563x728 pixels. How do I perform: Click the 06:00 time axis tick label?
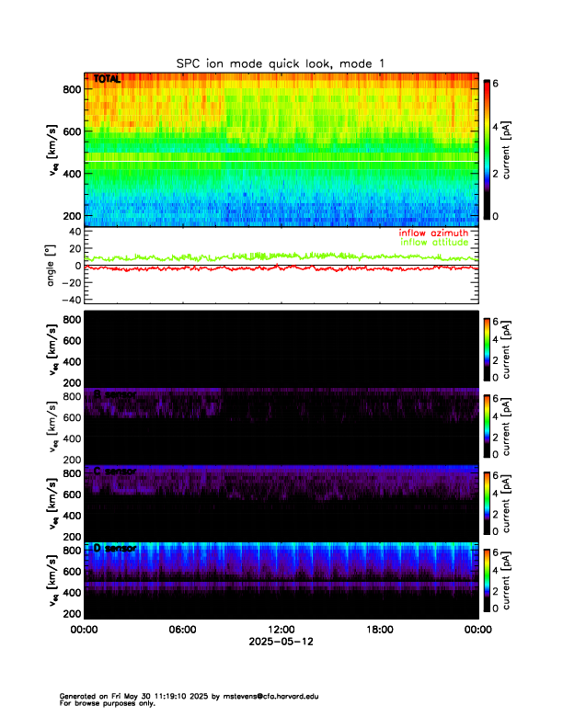[x=182, y=630]
